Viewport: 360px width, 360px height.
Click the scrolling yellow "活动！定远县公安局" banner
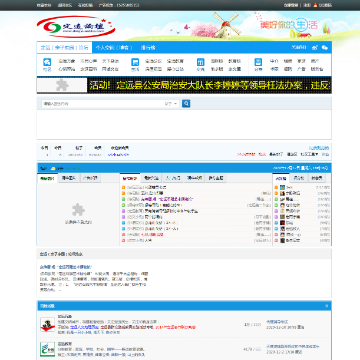click(209, 86)
